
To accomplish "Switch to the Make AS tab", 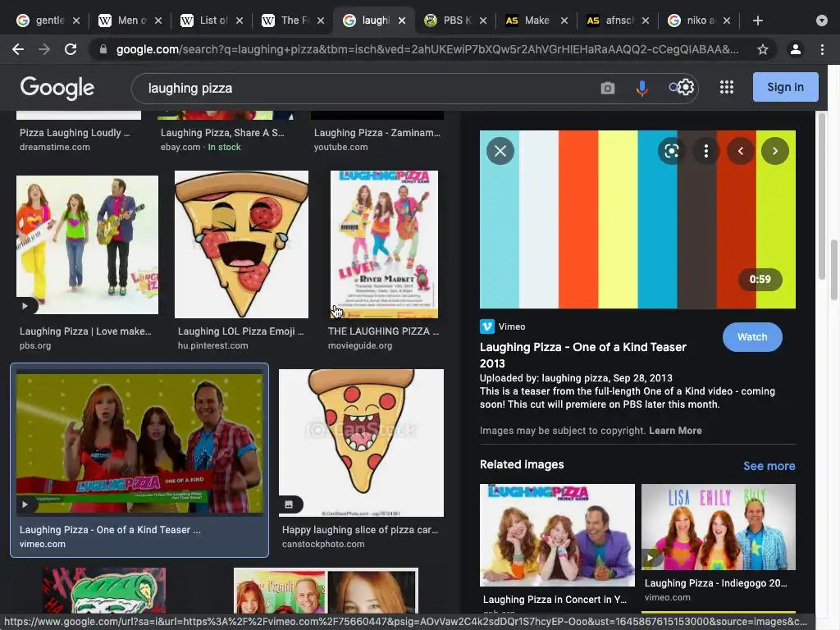I will point(536,21).
